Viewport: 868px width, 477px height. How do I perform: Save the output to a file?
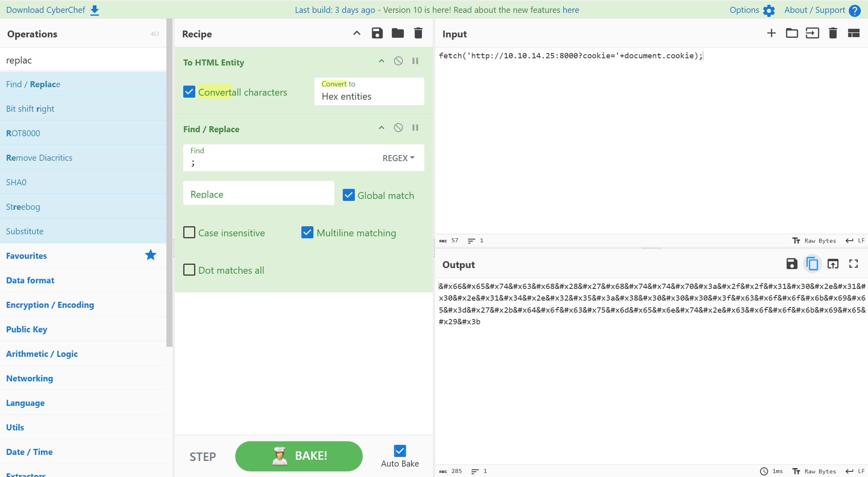(x=792, y=264)
